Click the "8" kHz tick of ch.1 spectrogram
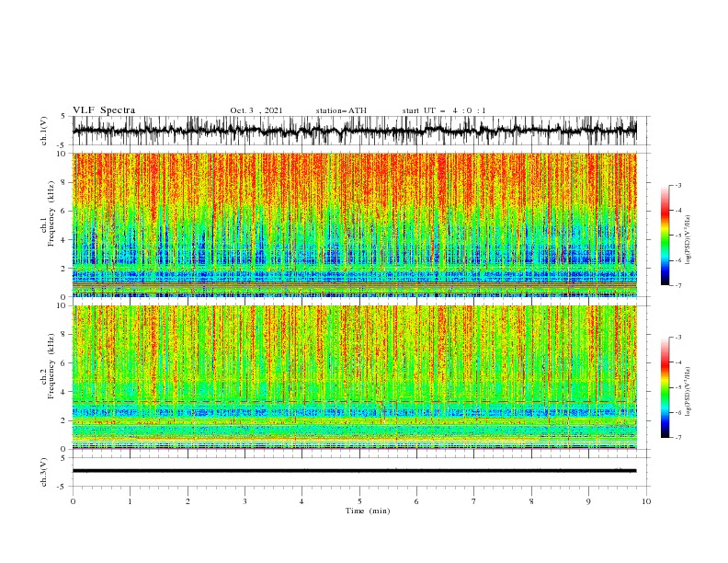 click(64, 182)
